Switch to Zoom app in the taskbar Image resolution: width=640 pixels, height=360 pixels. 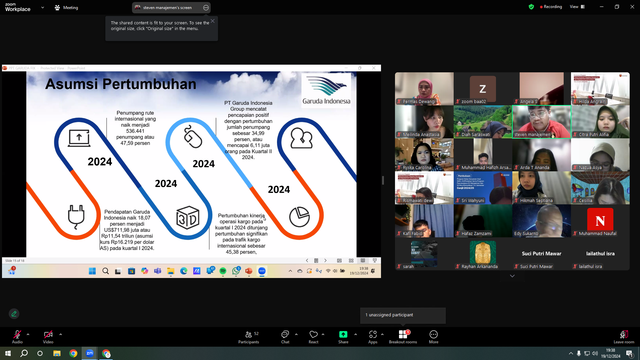(89, 353)
